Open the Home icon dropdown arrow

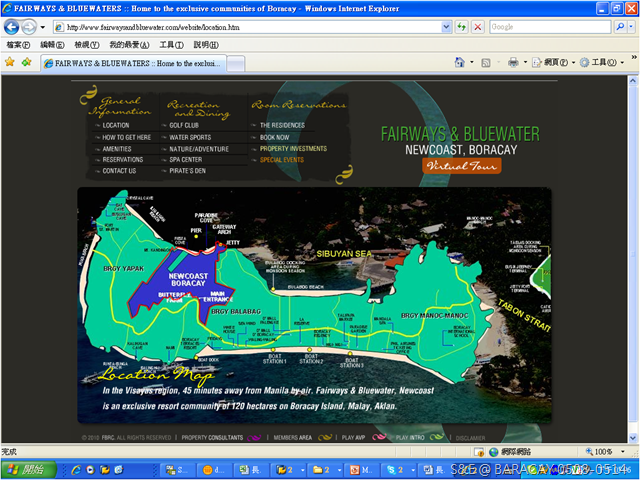[472, 62]
